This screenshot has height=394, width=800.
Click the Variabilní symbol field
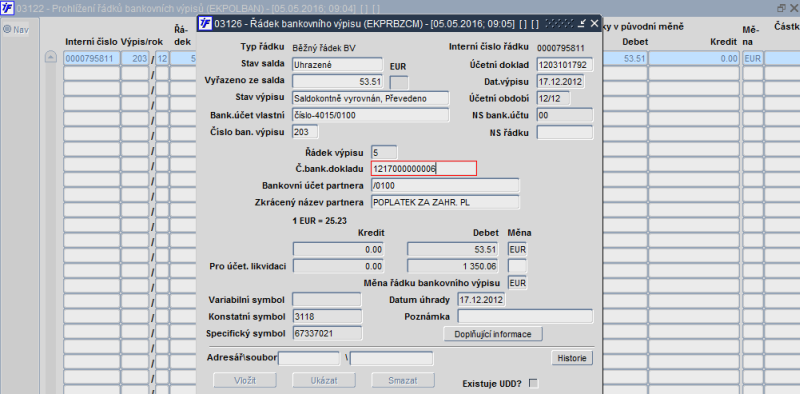tap(327, 300)
